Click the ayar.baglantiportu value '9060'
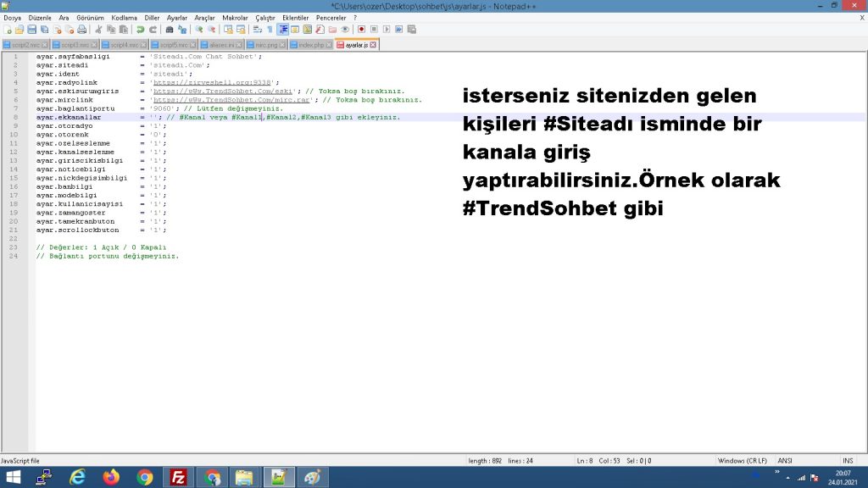The width and height of the screenshot is (868, 488). click(162, 109)
